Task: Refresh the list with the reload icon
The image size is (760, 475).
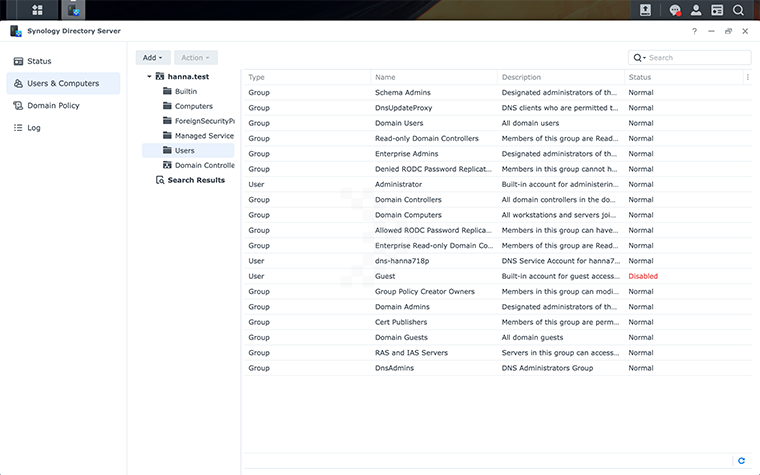Action: pos(741,461)
